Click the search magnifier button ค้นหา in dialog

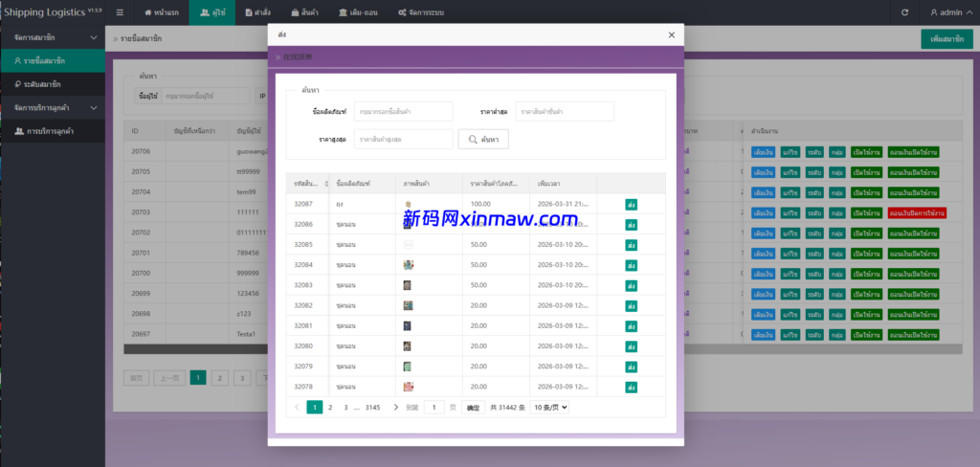click(x=483, y=139)
